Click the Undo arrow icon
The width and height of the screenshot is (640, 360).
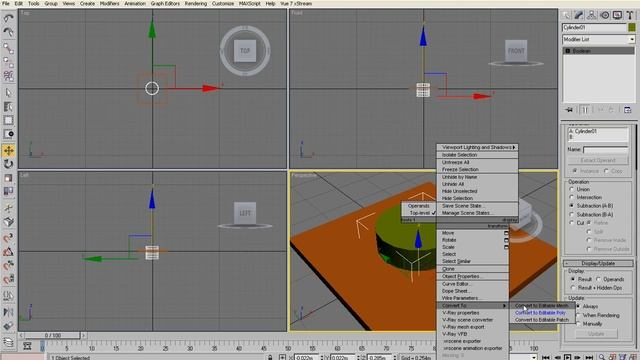(8, 18)
